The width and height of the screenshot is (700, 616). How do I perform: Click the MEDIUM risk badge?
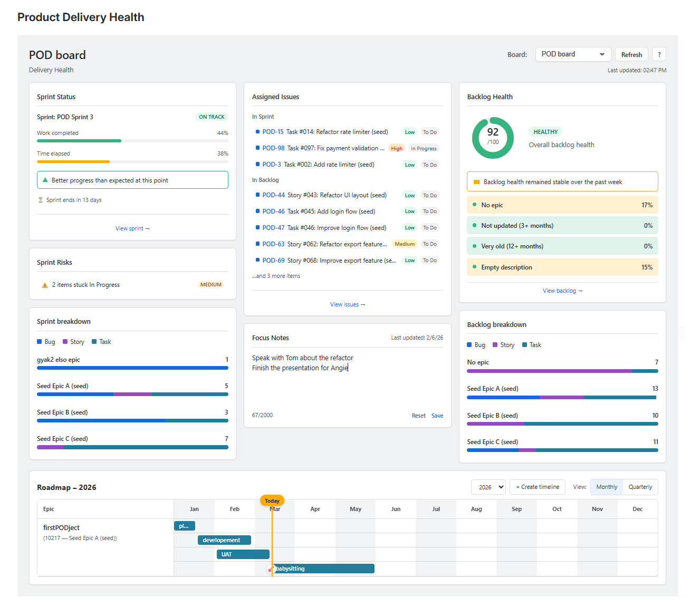tap(211, 285)
